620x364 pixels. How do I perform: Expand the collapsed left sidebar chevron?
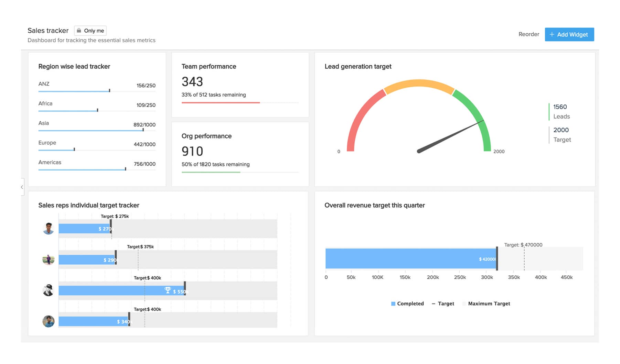(22, 187)
